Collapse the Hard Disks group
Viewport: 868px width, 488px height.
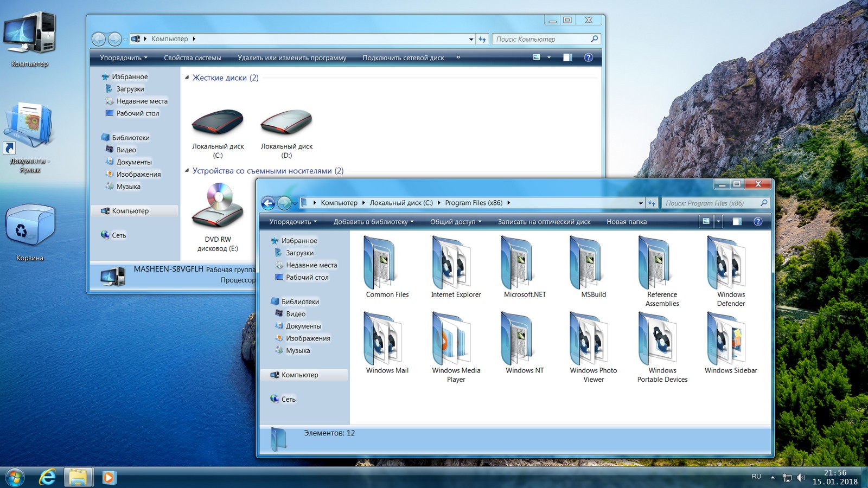(x=187, y=78)
